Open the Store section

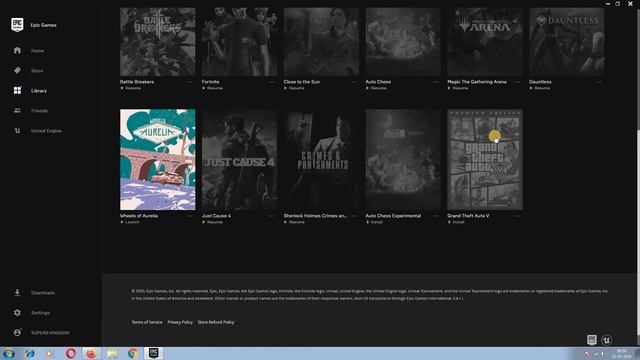coord(37,71)
